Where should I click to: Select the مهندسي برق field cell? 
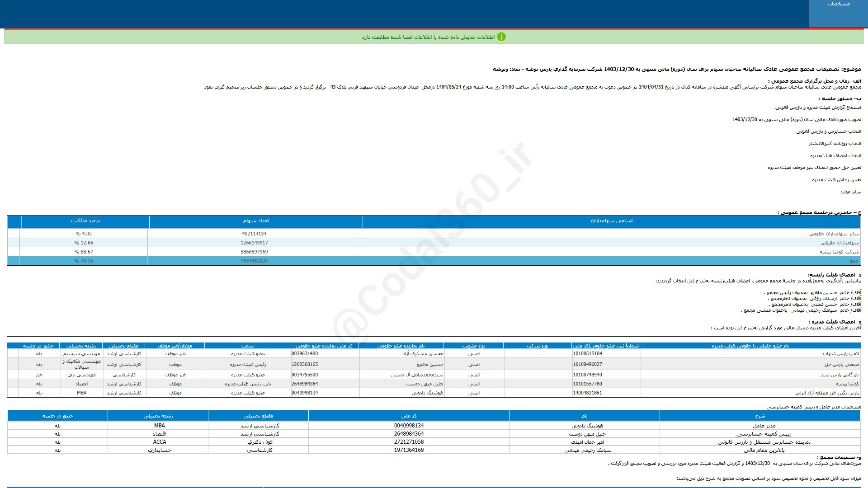81,375
